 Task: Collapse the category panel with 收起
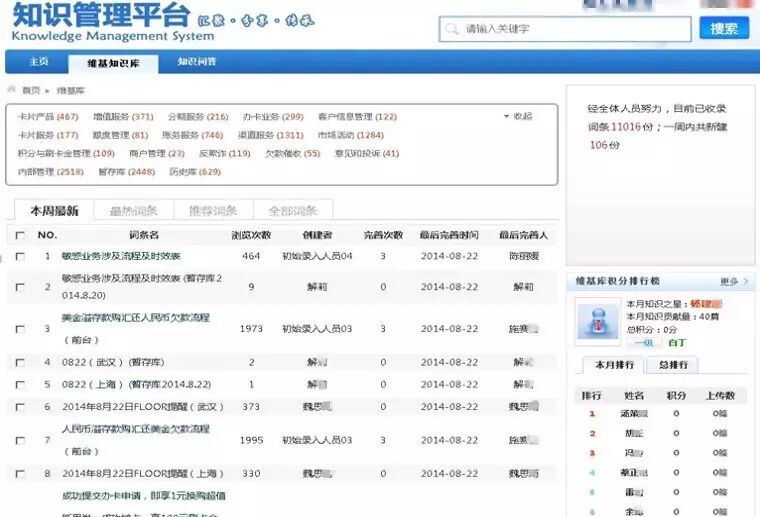point(519,116)
